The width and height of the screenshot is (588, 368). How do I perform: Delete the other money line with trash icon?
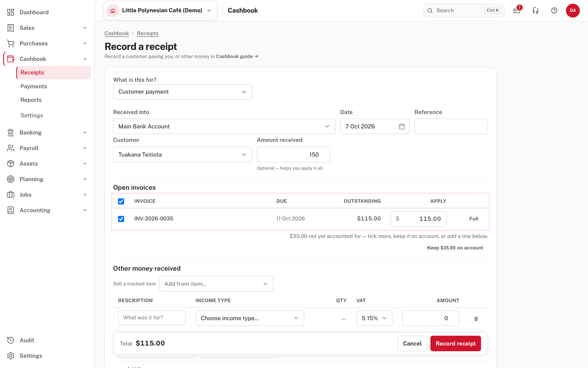click(476, 319)
